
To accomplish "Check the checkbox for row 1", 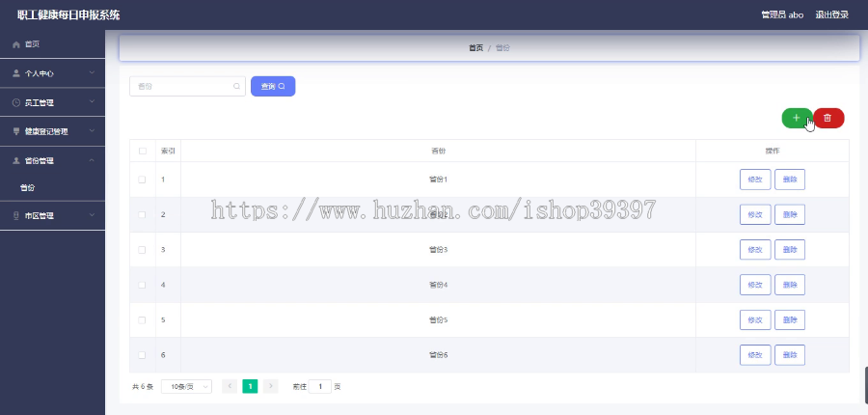I will (143, 180).
